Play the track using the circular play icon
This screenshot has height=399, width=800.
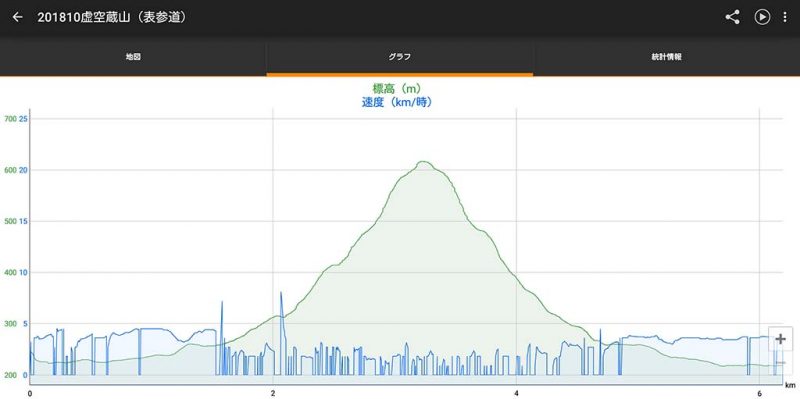tap(762, 17)
